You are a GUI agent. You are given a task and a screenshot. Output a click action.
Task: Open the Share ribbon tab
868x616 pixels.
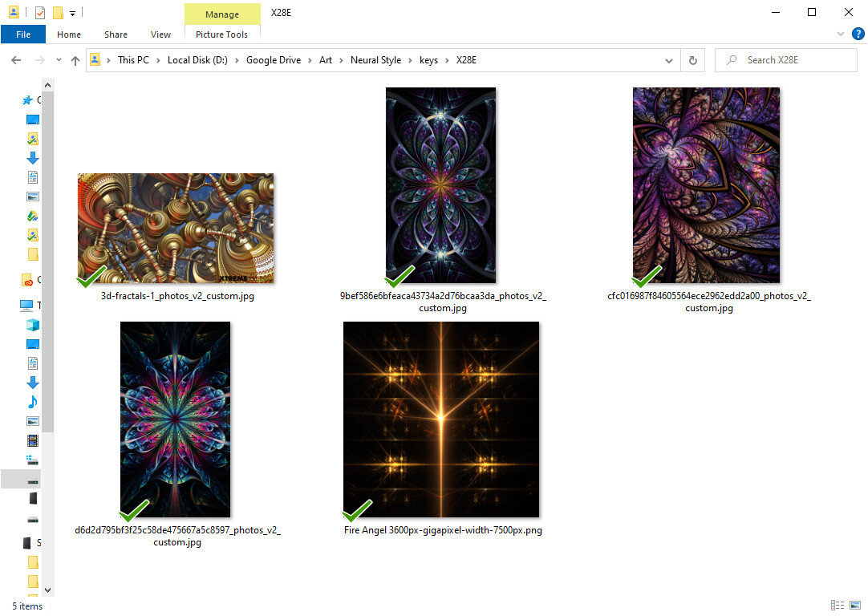tap(116, 34)
